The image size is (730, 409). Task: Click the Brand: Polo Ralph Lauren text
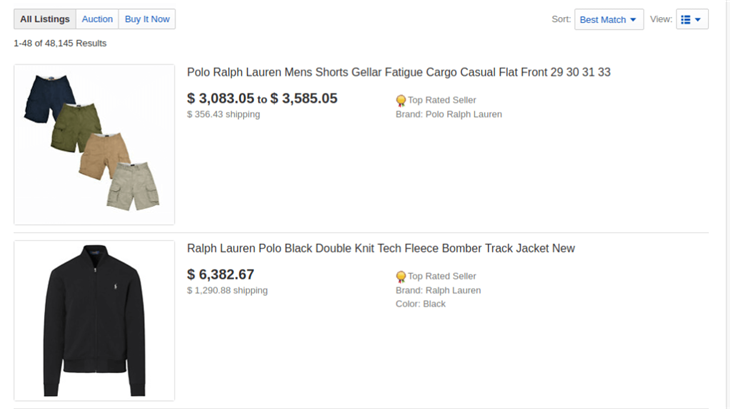point(449,114)
